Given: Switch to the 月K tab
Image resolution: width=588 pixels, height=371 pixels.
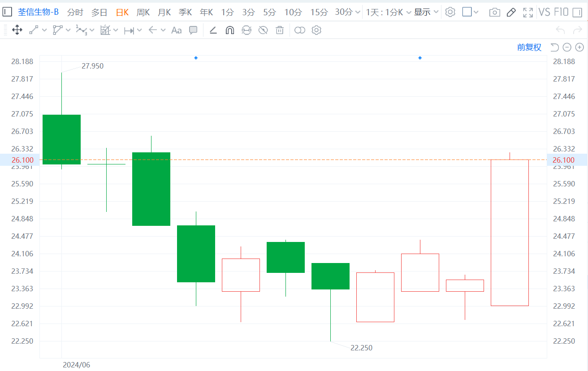Looking at the screenshot, I should click(164, 13).
